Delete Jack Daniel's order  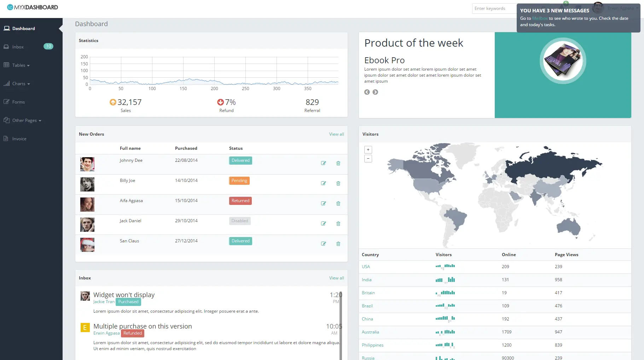(x=338, y=224)
